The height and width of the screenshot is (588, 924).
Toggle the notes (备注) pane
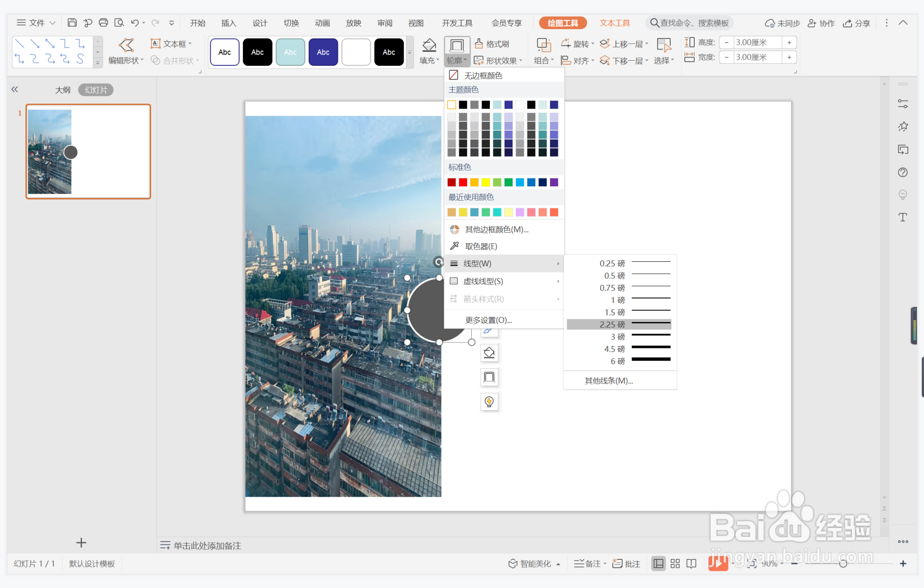coord(588,563)
